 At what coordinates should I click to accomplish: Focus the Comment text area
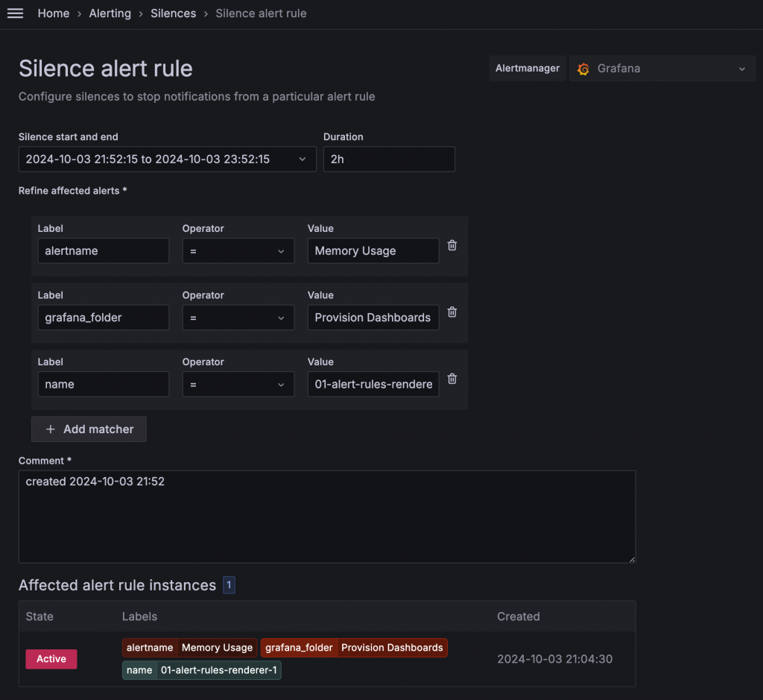click(326, 516)
